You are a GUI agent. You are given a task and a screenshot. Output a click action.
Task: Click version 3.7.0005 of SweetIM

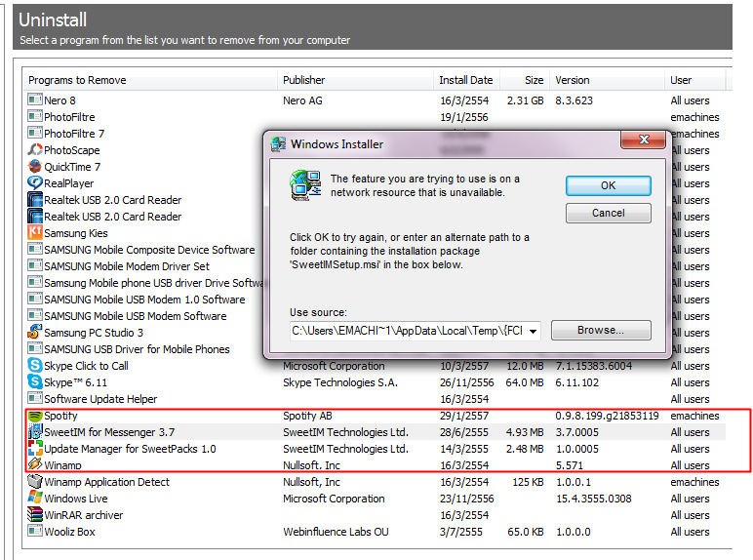577,432
